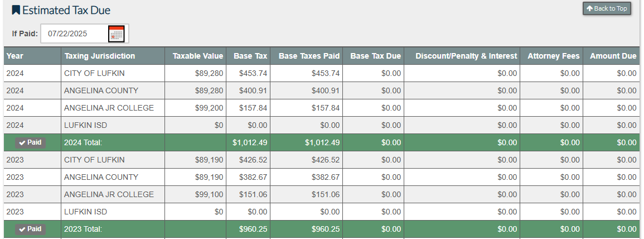Click the Paid badge in 2024 Total row
644x239 pixels.
click(30, 142)
